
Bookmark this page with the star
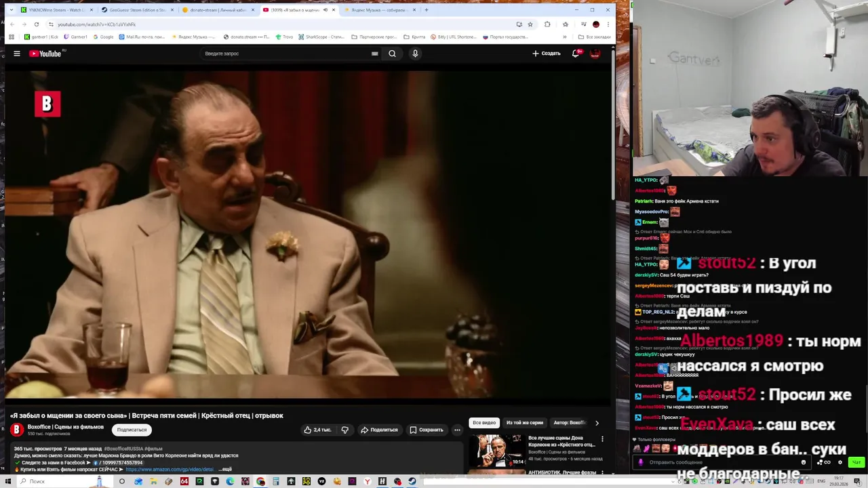530,24
